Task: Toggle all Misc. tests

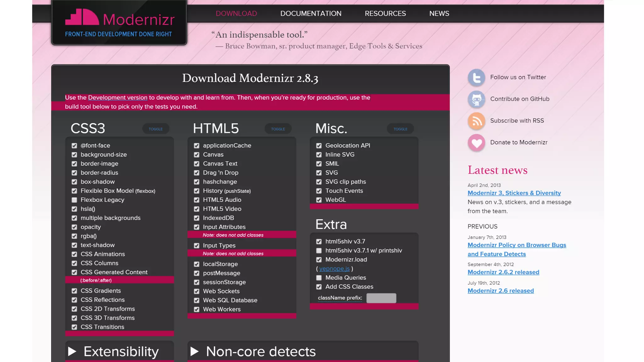Action: coord(400,129)
